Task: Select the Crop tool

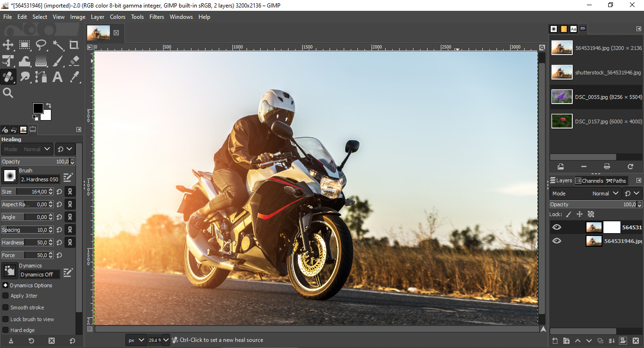Action: pyautogui.click(x=74, y=45)
